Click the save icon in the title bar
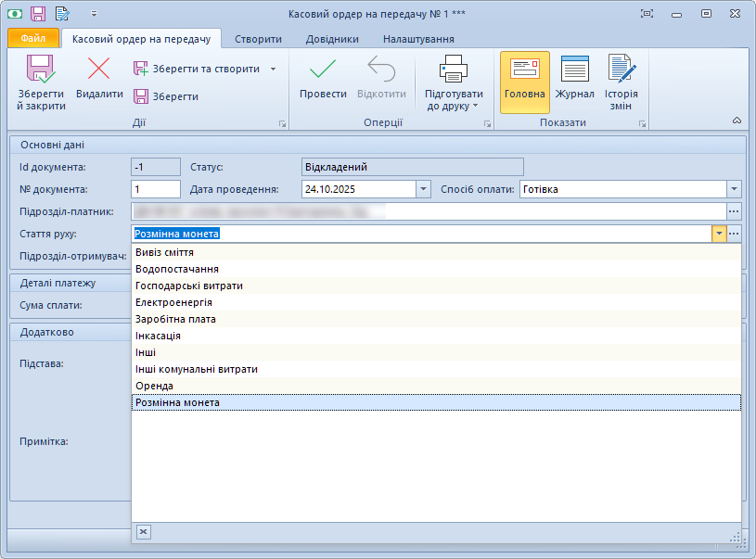756x559 pixels. tap(38, 14)
